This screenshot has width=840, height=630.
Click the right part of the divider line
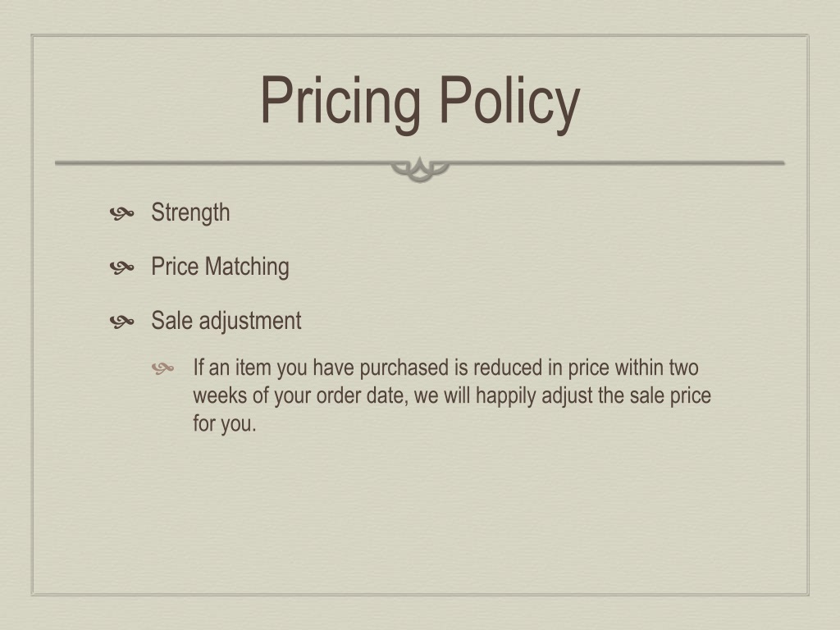point(617,163)
